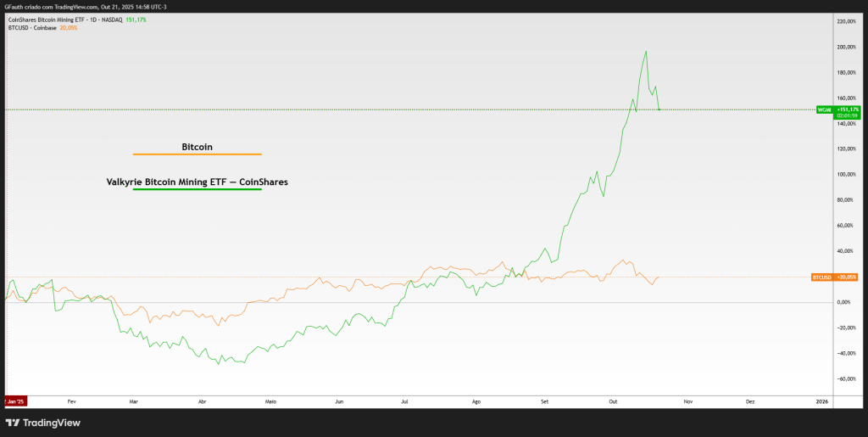868x437 pixels.
Task: Click the 0,00% label on price axis
Action: pyautogui.click(x=844, y=302)
